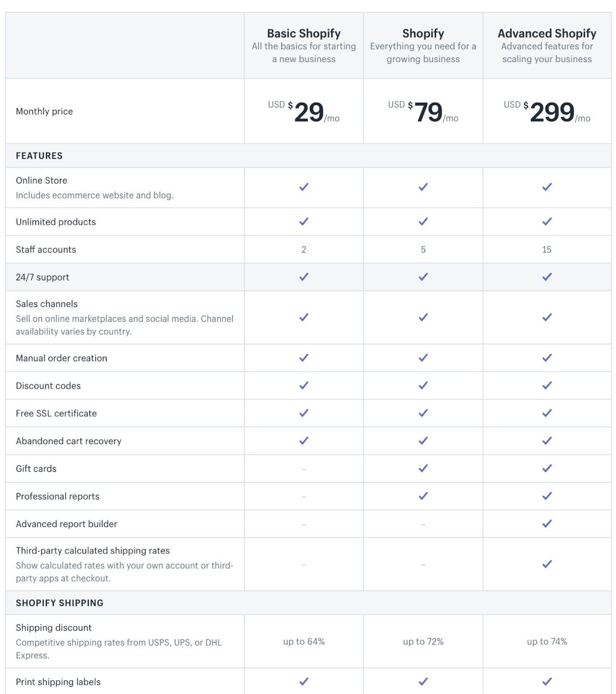Screen dimensions: 616x694
Task: Click the Free SSL certificate checkmark under Advanced Shopify
Action: (547, 413)
